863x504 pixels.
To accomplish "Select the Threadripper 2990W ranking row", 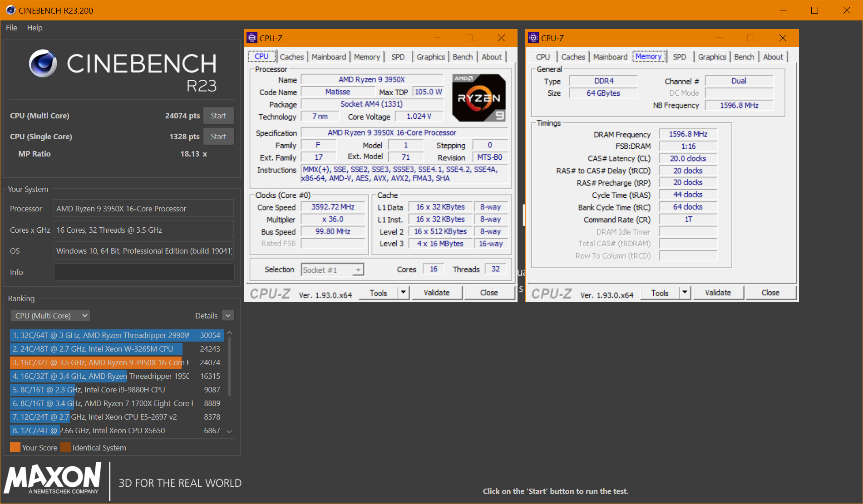I will 116,335.
